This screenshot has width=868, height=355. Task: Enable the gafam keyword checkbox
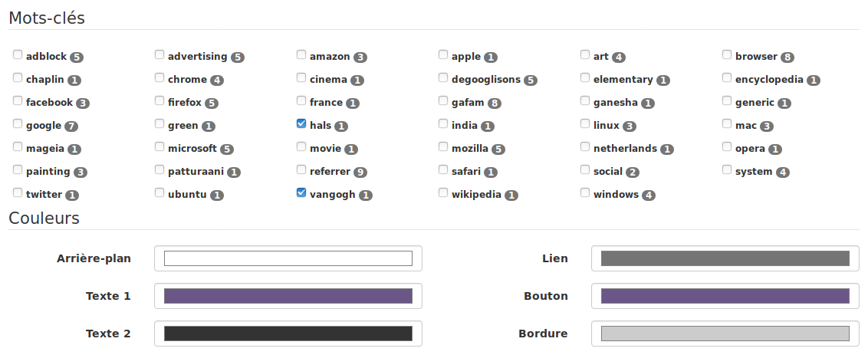(443, 100)
